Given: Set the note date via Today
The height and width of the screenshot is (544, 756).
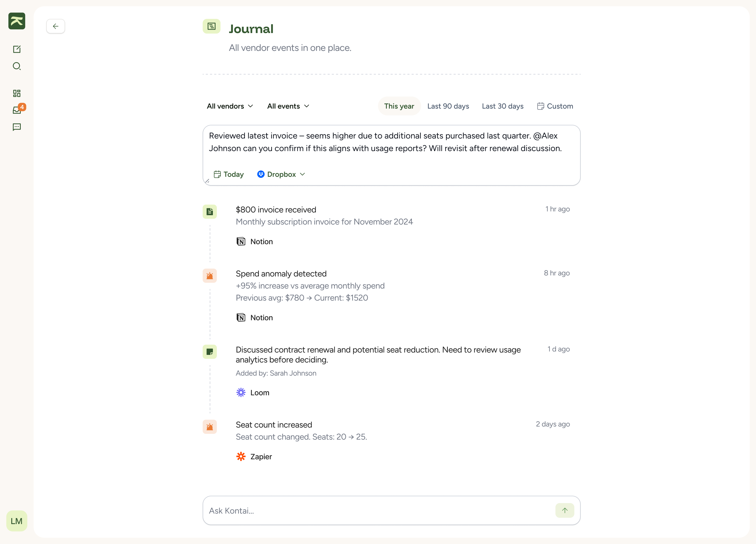Looking at the screenshot, I should pyautogui.click(x=229, y=174).
